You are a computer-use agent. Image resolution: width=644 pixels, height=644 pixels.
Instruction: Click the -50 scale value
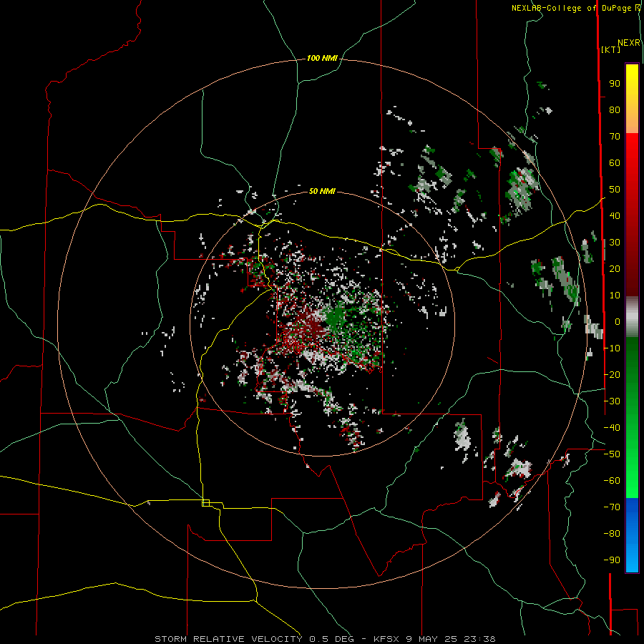[612, 454]
